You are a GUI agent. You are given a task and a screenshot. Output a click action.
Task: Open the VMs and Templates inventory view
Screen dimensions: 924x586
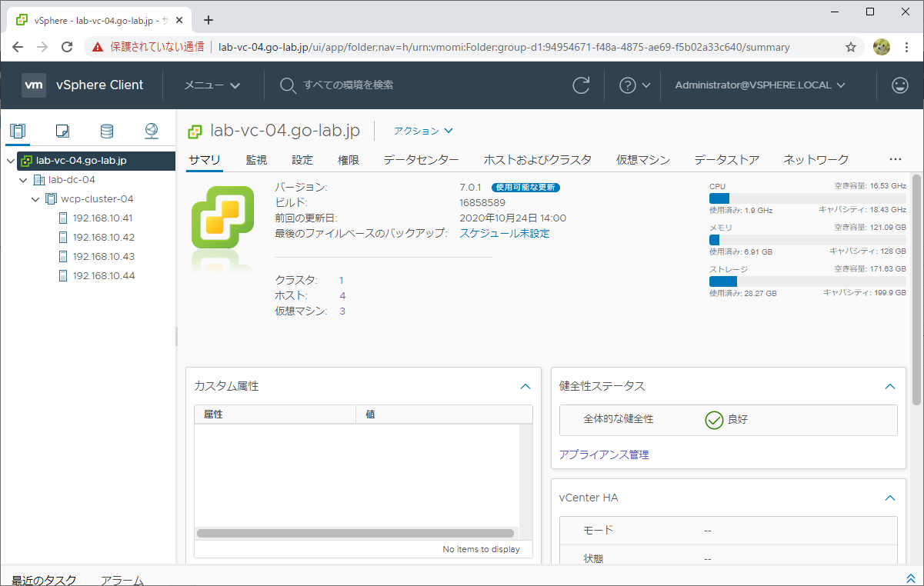[x=62, y=131]
